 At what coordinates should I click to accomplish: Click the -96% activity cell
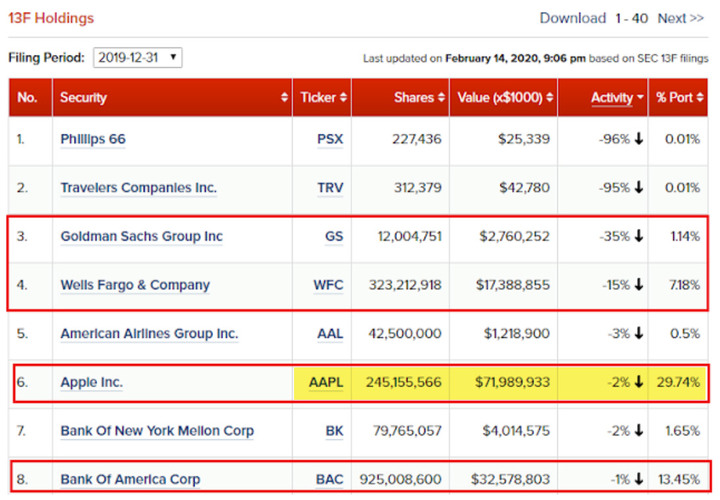tap(620, 139)
